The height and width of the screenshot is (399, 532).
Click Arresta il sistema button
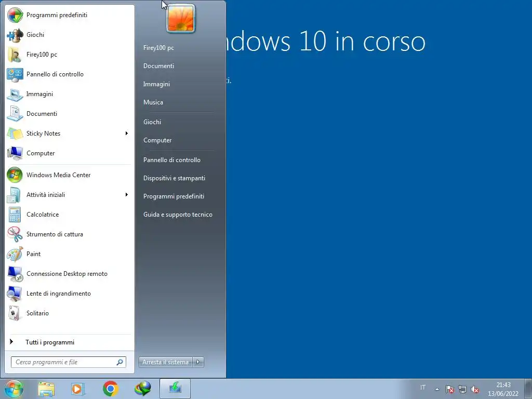tap(166, 362)
